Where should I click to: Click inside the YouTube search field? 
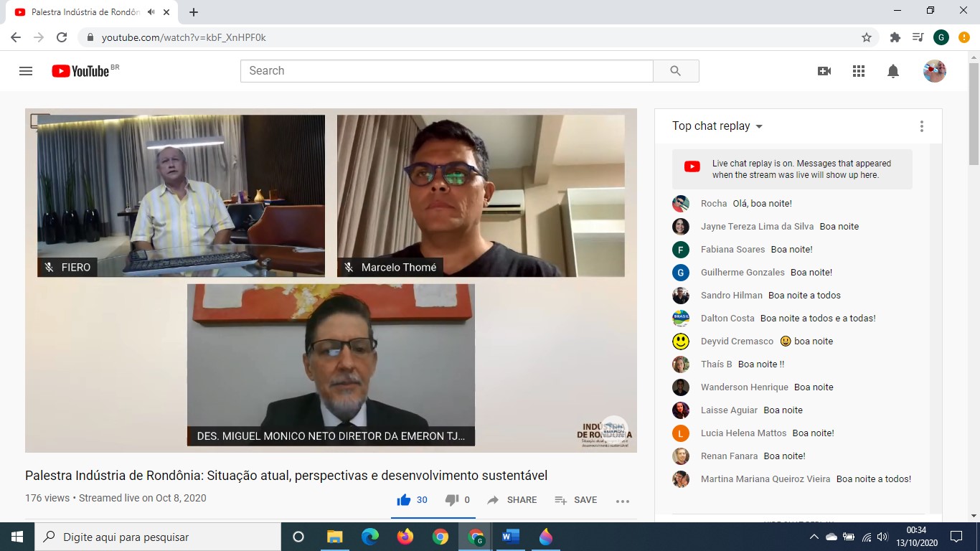[446, 71]
